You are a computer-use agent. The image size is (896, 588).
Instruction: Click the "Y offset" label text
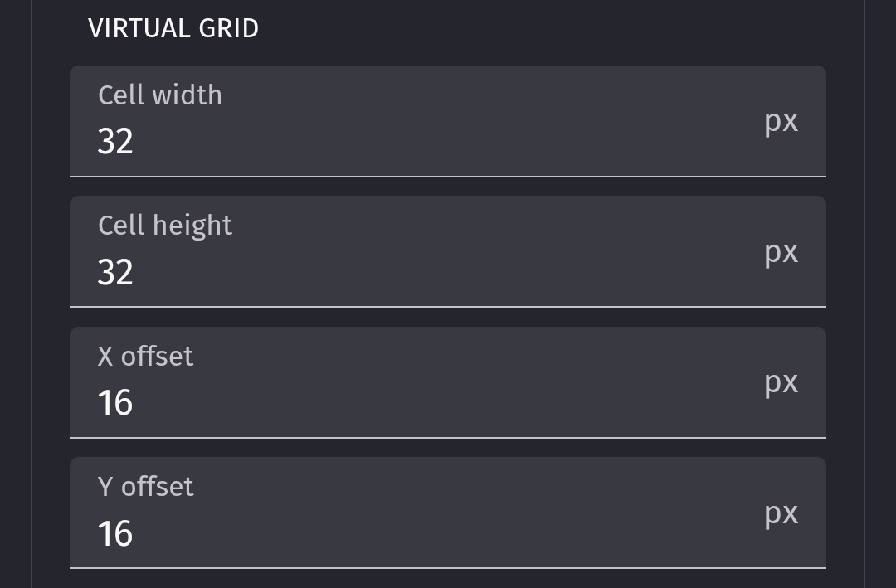pyautogui.click(x=146, y=486)
